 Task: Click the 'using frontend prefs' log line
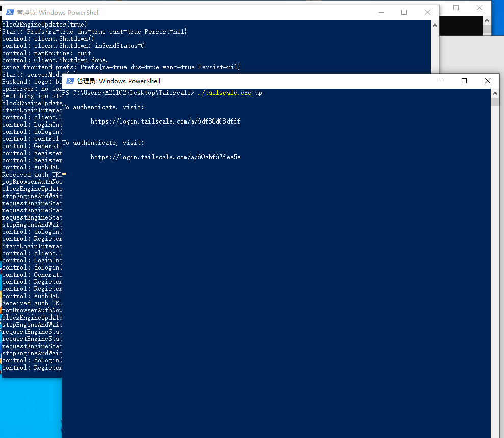(121, 67)
